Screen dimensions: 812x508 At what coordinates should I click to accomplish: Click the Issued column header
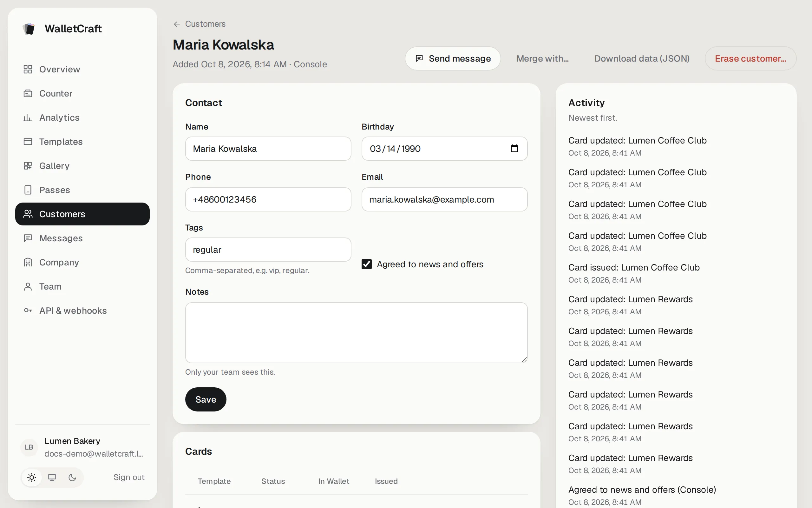[x=386, y=481]
